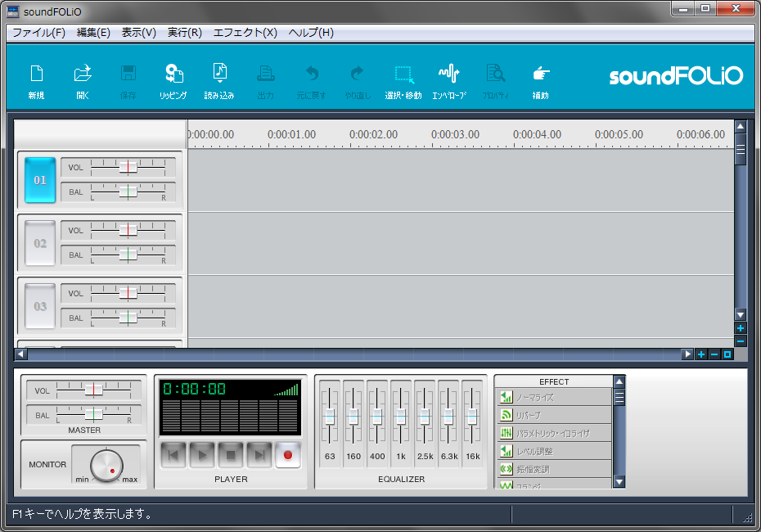Click track 02 VOL slider
The height and width of the screenshot is (532, 761).
pos(128,231)
